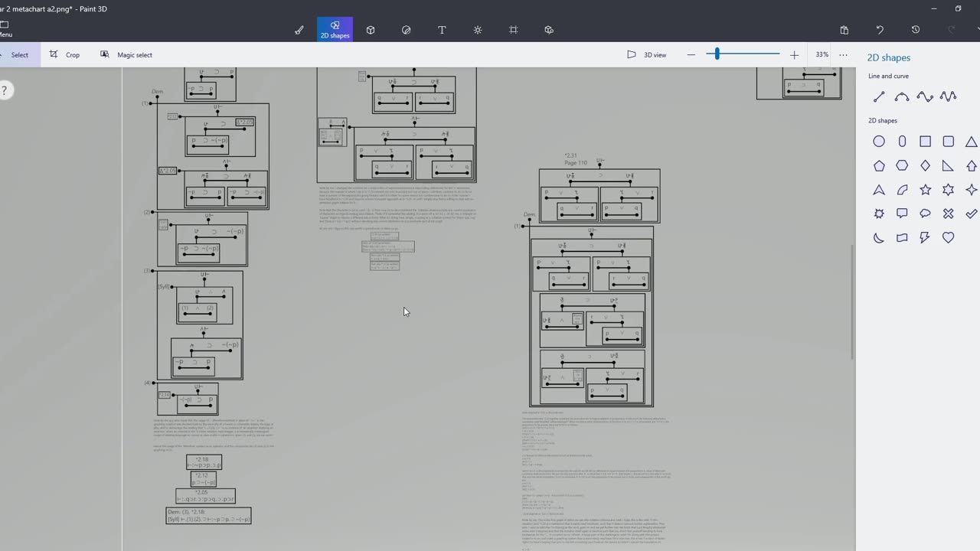Select the Up arrow shape

(972, 165)
